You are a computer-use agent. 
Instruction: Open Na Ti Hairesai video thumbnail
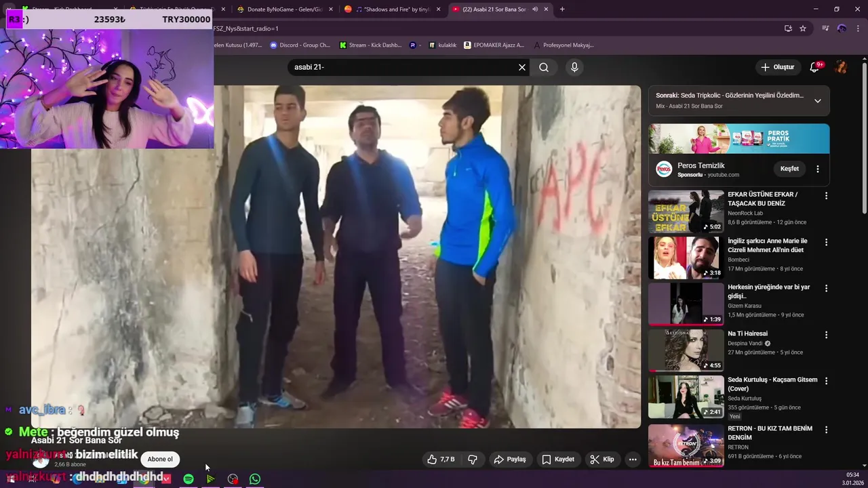point(686,350)
